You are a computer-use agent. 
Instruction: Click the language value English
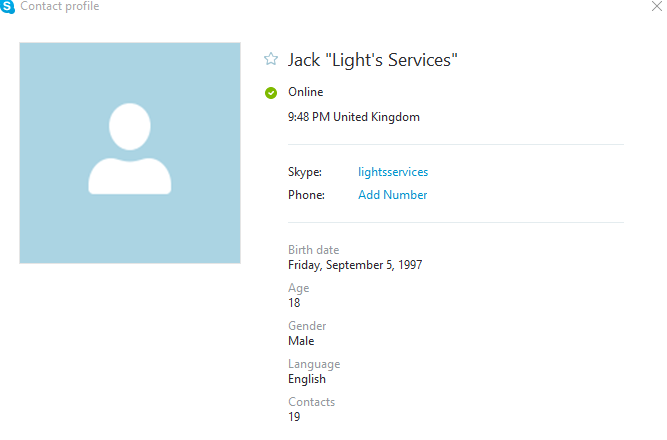[x=307, y=379]
